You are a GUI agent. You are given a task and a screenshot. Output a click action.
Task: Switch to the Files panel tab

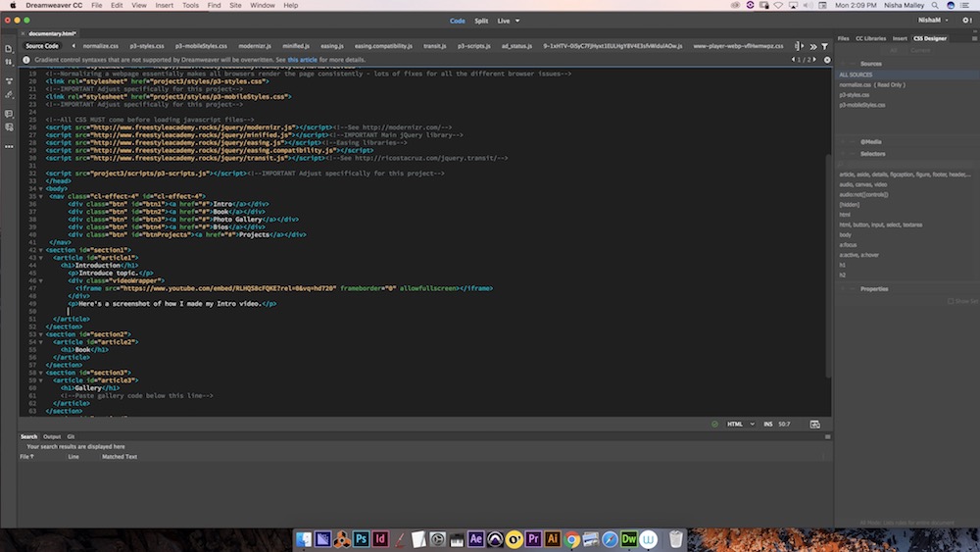point(843,38)
